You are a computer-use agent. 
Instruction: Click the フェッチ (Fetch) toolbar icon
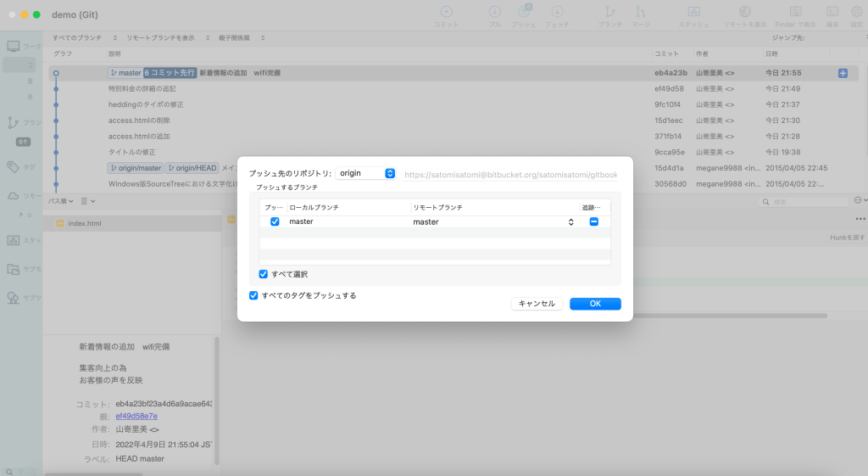(557, 12)
